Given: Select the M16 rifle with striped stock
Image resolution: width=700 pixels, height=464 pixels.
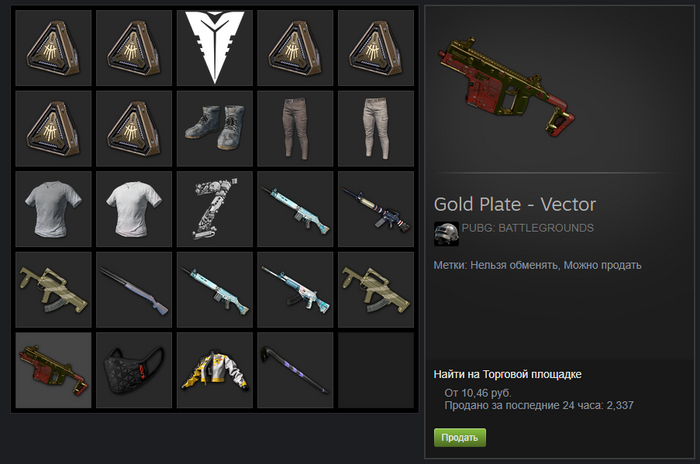Looking at the screenshot, I should point(376,209).
